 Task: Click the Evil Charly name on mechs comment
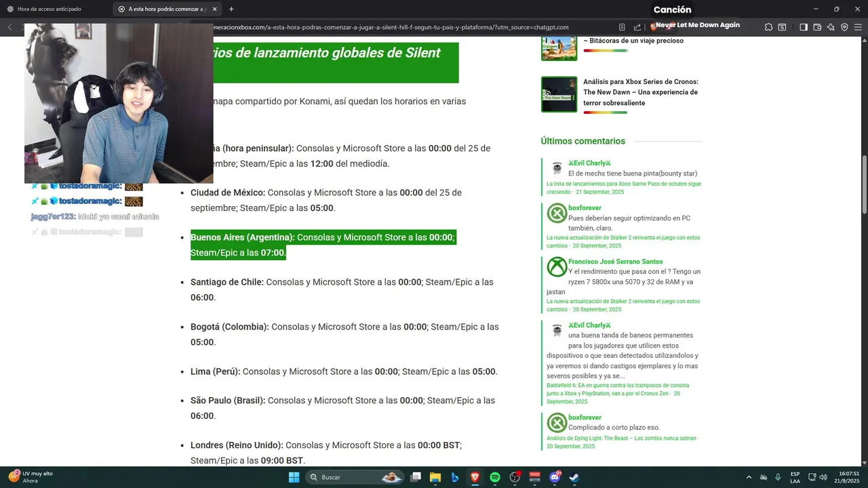tap(589, 163)
